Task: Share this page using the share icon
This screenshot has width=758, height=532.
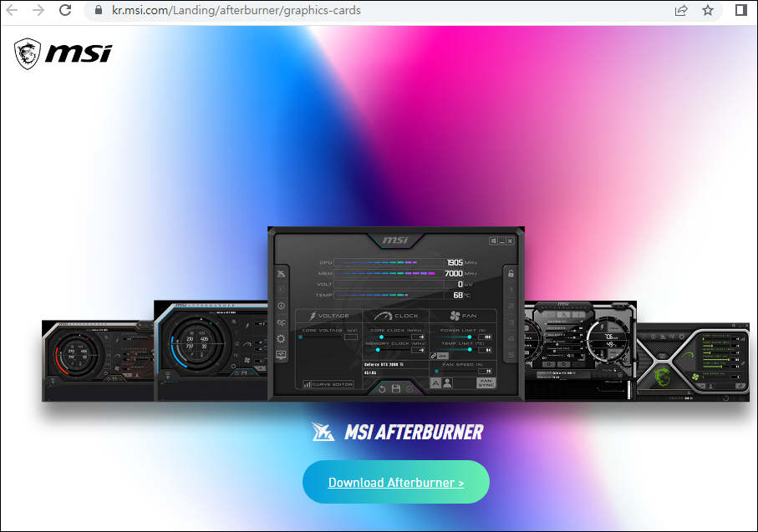Action: (x=681, y=10)
